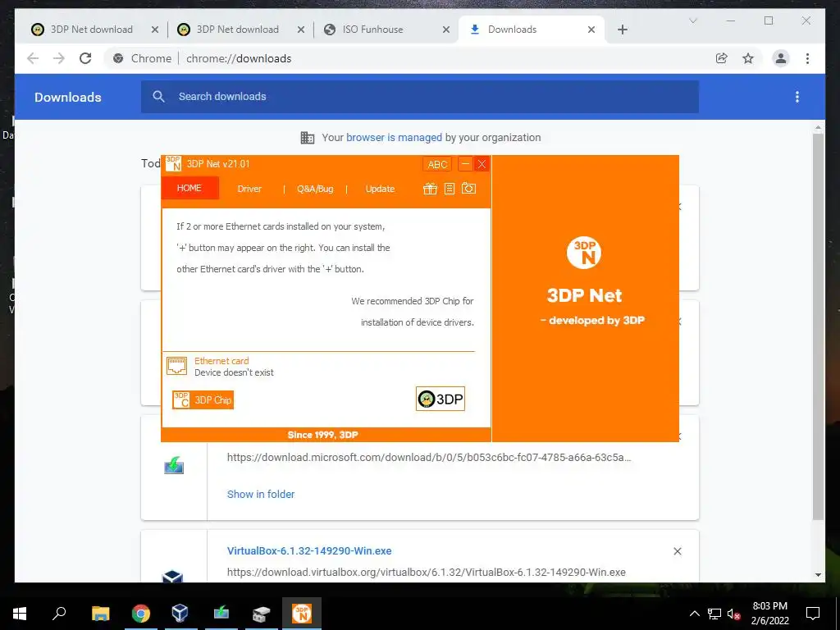Close the Downloads tab
The height and width of the screenshot is (630, 840).
click(x=591, y=30)
